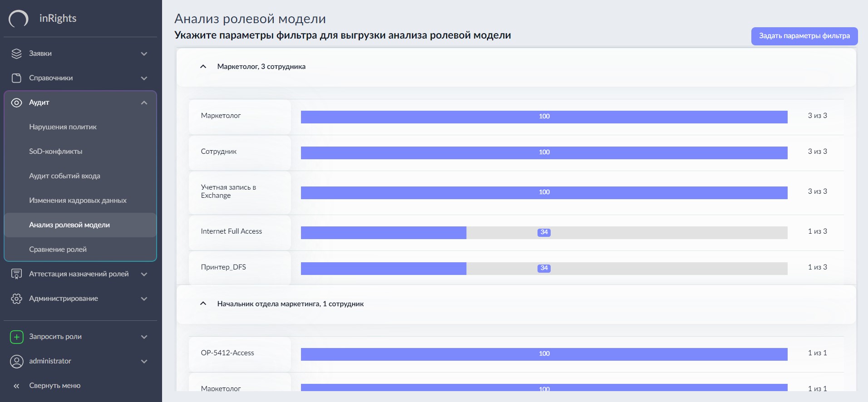Screen dimensions: 868x402
Task: Click the Свернуть меню double-arrow icon
Action: 16,386
